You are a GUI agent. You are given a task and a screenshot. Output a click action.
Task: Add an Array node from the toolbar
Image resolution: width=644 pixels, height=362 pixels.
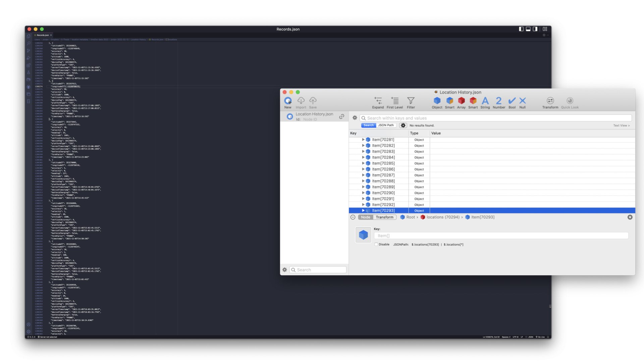461,101
